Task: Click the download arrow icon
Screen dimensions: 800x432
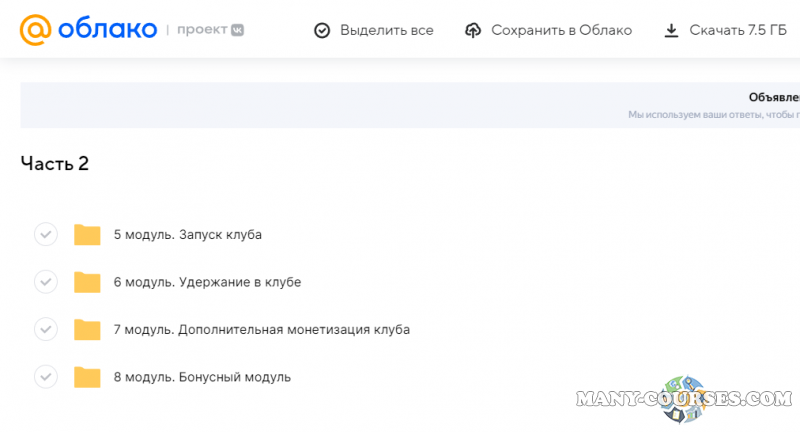Action: tap(671, 30)
